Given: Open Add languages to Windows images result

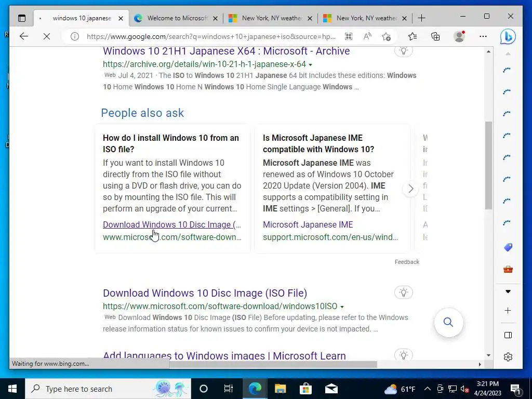Looking at the screenshot, I should 224,355.
